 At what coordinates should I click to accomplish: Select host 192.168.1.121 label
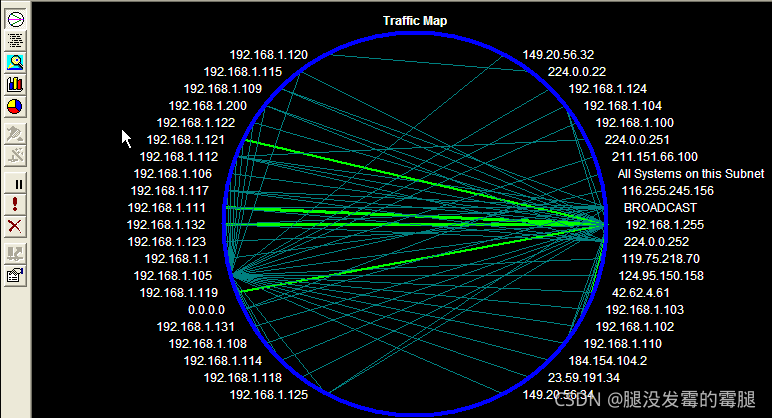[x=186, y=140]
